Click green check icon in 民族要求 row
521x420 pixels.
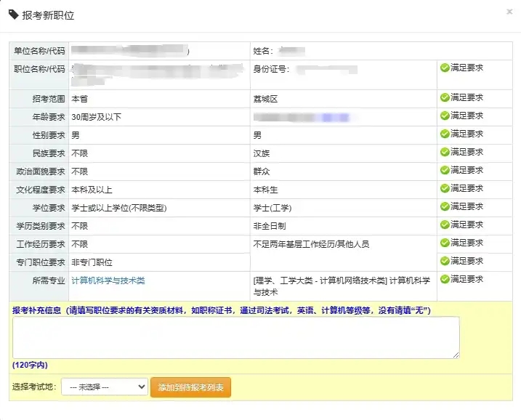click(x=445, y=152)
